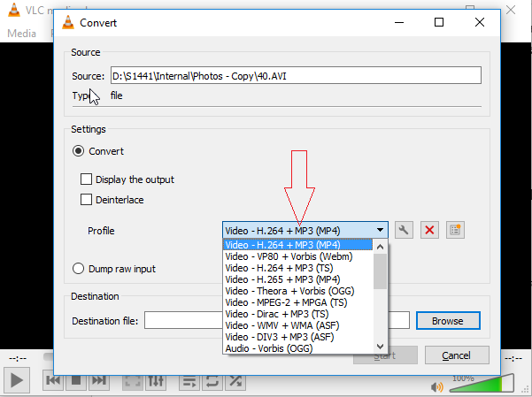Mute audio via speaker icon
The image size is (532, 397).
436,386
